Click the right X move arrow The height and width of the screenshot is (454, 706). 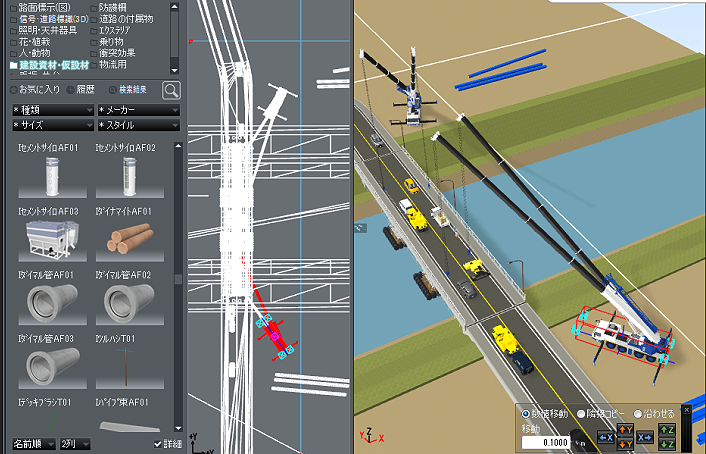click(x=644, y=437)
